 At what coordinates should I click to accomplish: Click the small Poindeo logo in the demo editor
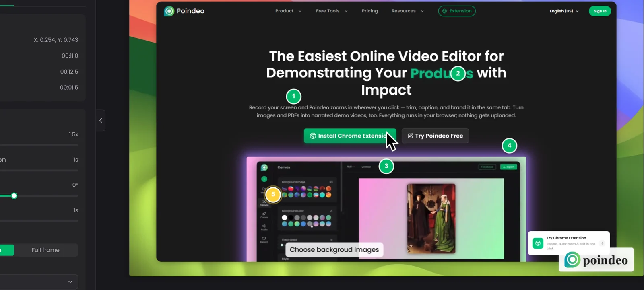coord(264,167)
